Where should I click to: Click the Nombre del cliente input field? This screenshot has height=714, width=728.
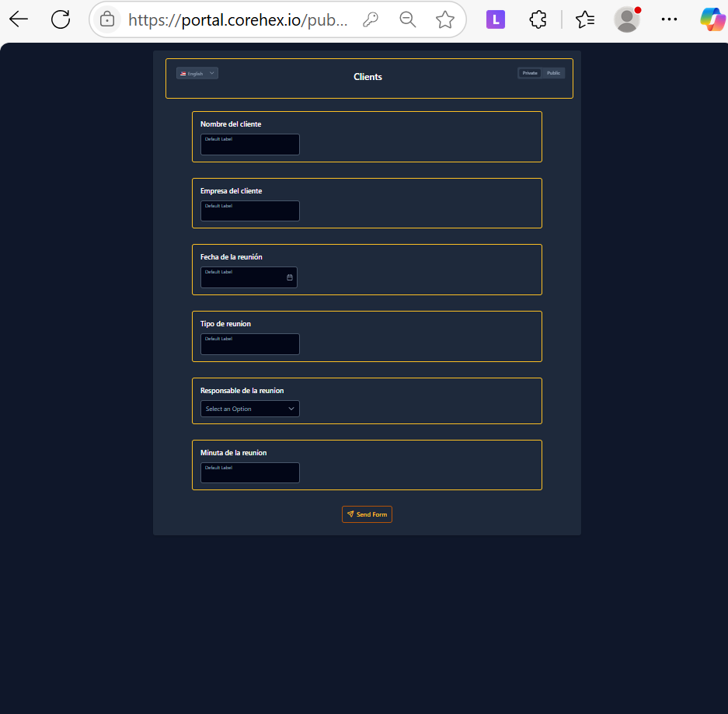[x=249, y=144]
